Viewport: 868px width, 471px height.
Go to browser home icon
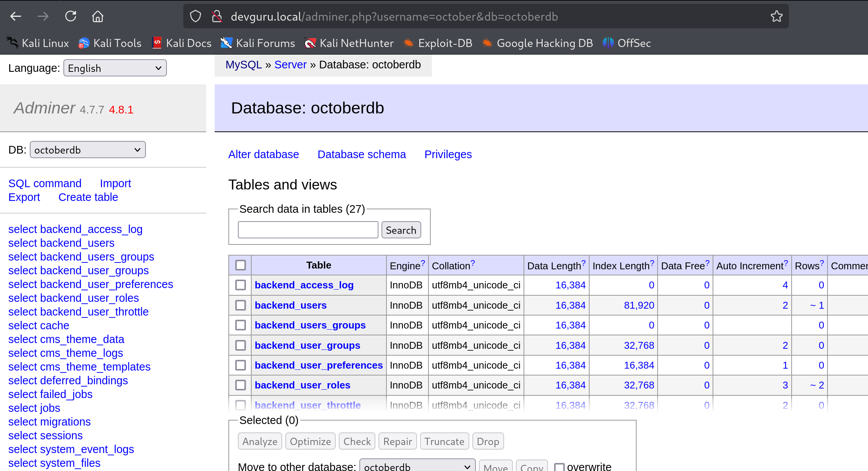point(98,16)
